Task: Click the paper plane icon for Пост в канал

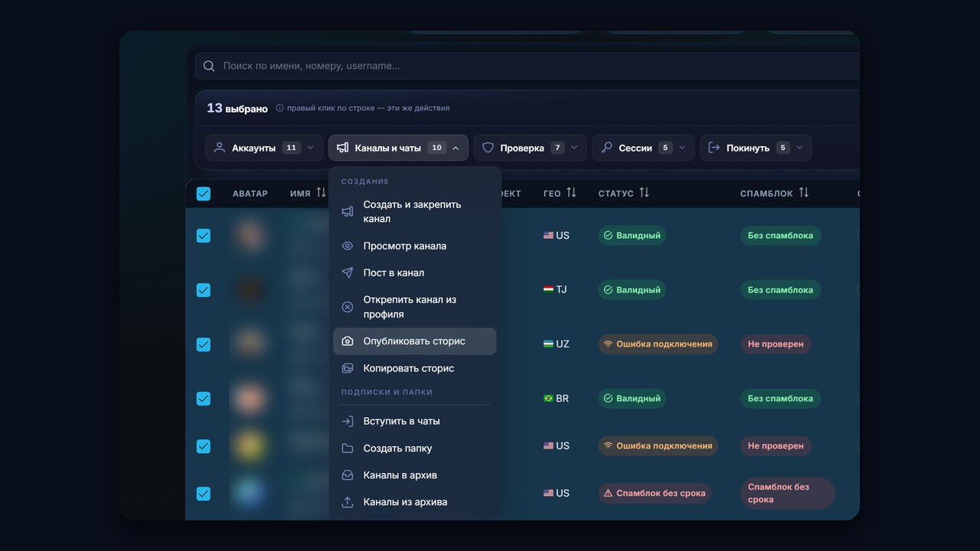Action: [x=348, y=272]
